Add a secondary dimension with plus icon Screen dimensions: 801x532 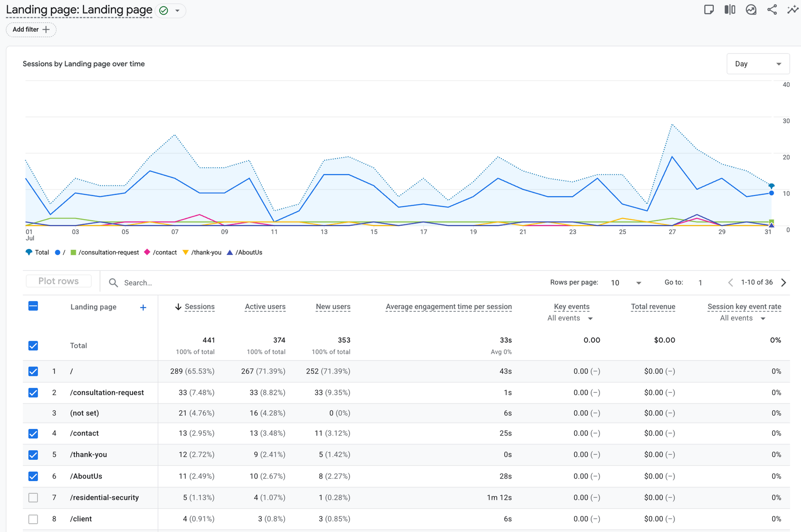[x=143, y=308]
